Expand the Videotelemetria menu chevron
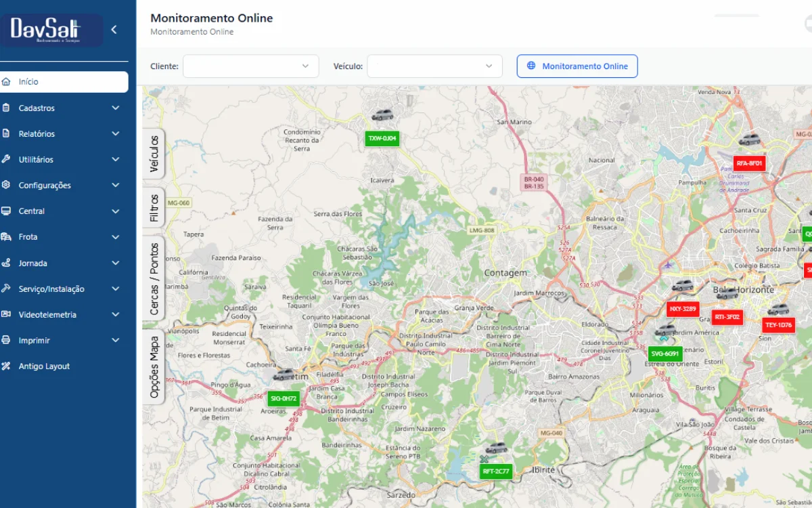Image resolution: width=812 pixels, height=508 pixels. pos(116,314)
